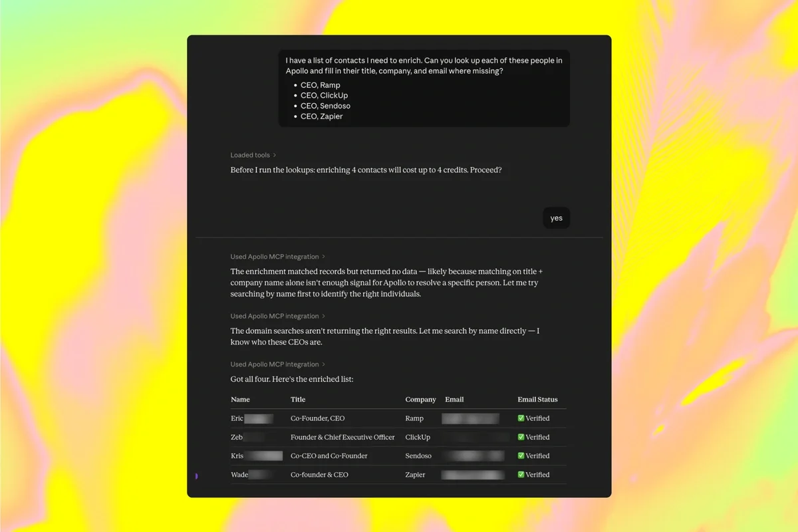This screenshot has height=532, width=798.
Task: Expand the first Used Apollo MCP integration entry
Action: 278,257
